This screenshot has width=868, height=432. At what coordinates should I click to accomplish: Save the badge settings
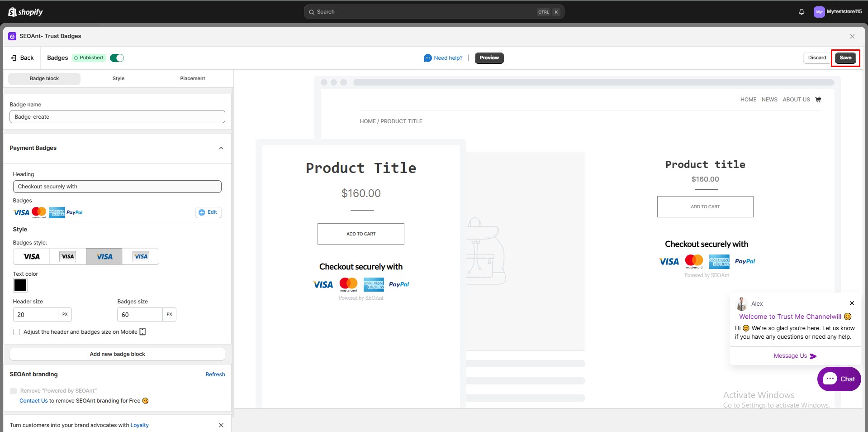845,58
